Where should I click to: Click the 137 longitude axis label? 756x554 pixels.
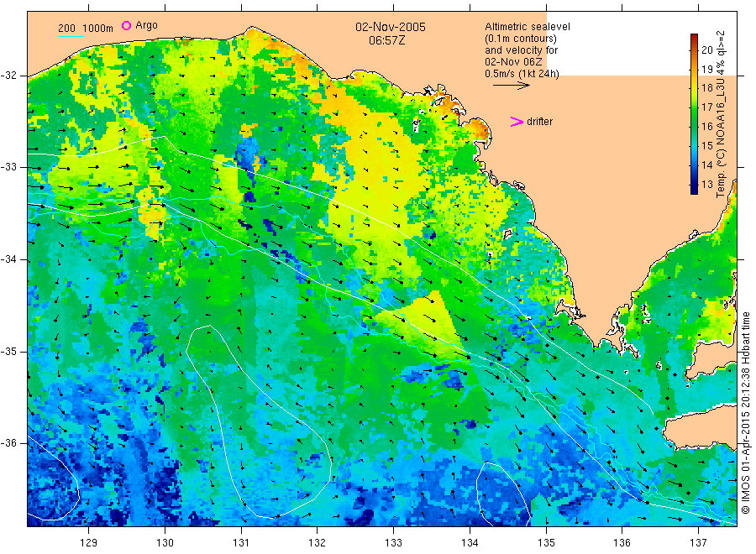click(x=698, y=543)
